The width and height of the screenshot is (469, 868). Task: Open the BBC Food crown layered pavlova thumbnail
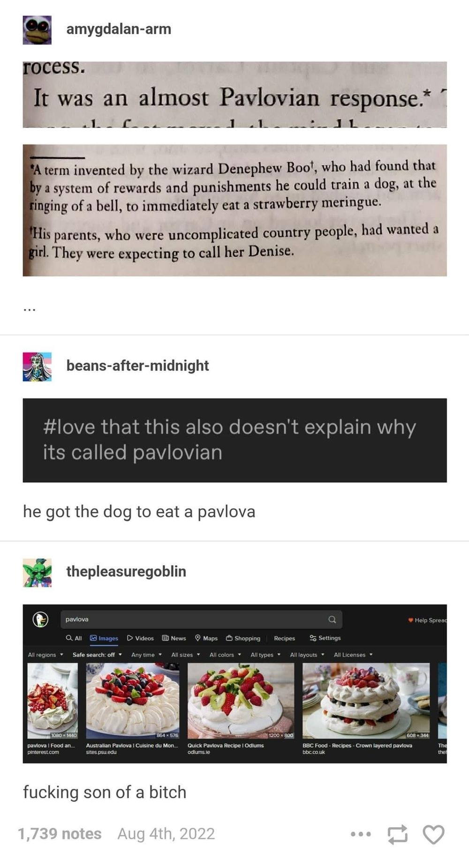click(x=366, y=701)
